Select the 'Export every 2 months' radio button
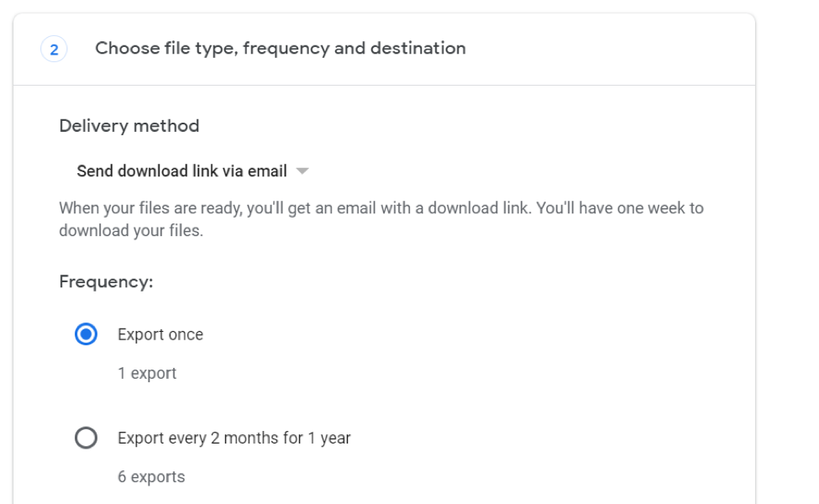Viewport: 819px width, 504px height. coord(86,438)
